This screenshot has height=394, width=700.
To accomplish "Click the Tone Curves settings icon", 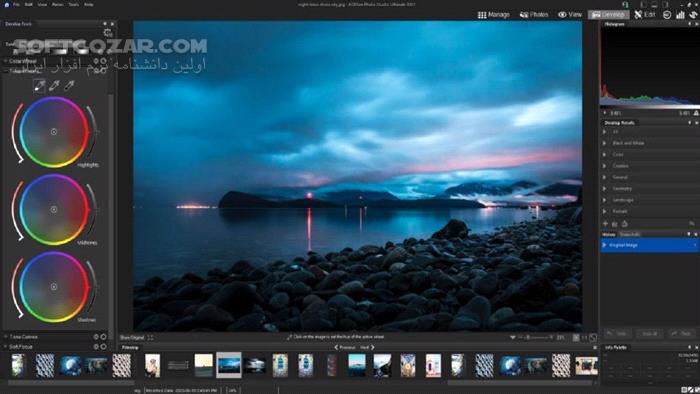I will (x=96, y=337).
